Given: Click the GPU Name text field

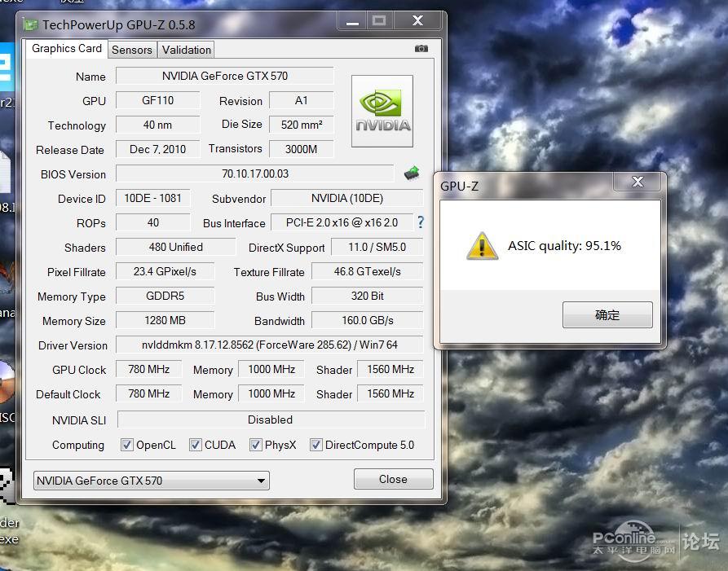Looking at the screenshot, I should pyautogui.click(x=224, y=76).
